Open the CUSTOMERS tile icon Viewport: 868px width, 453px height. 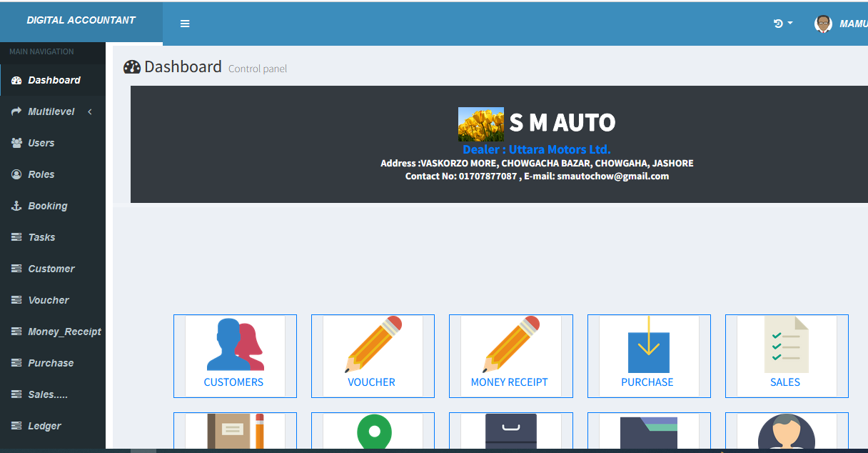point(235,345)
